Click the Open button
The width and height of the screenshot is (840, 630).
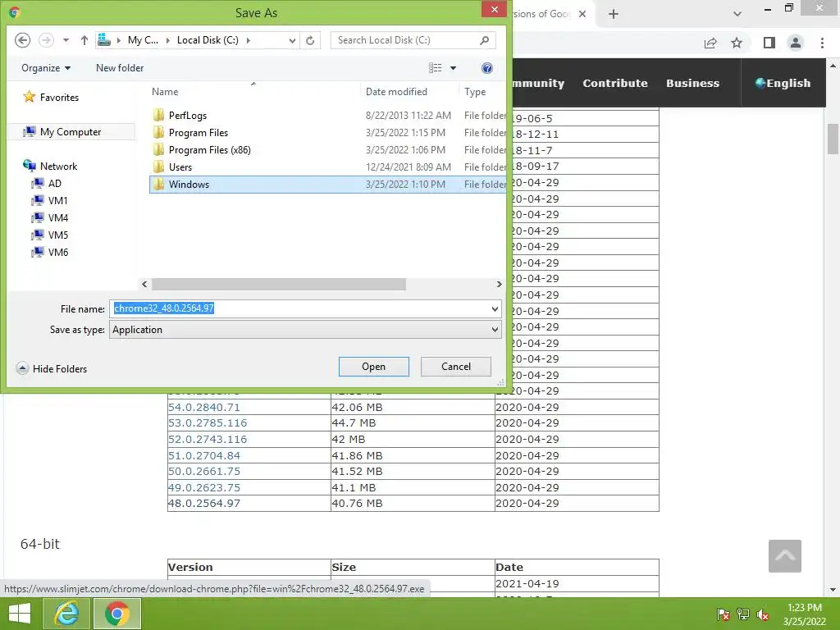point(374,367)
